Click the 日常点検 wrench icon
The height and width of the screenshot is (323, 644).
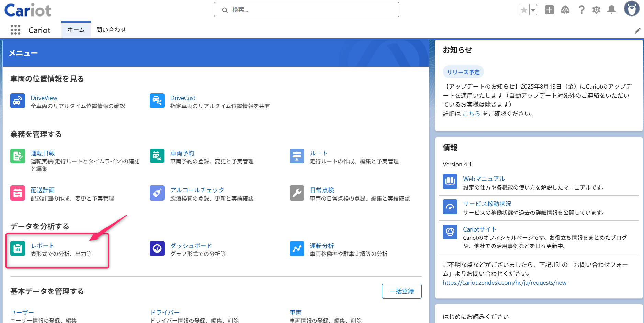pos(297,193)
